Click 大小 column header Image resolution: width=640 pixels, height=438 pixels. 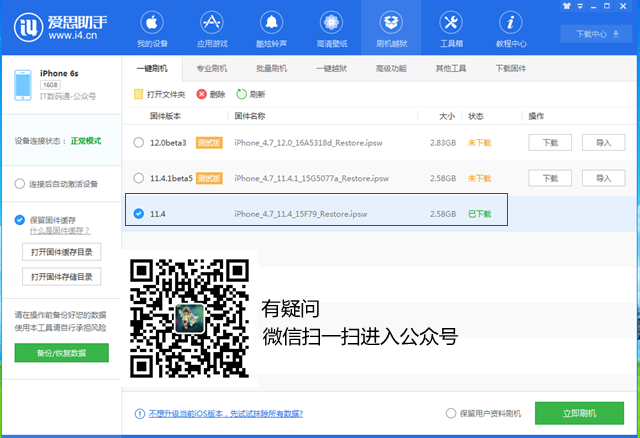coord(447,116)
